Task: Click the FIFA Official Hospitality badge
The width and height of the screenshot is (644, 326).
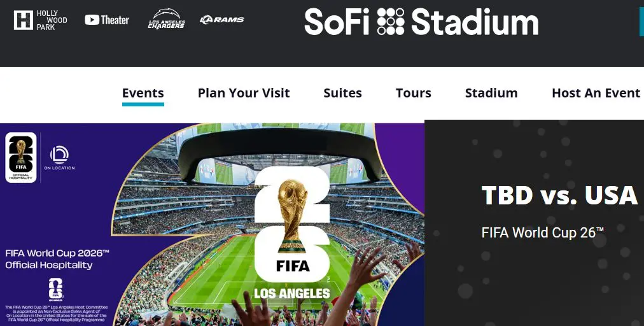Action: 21,157
